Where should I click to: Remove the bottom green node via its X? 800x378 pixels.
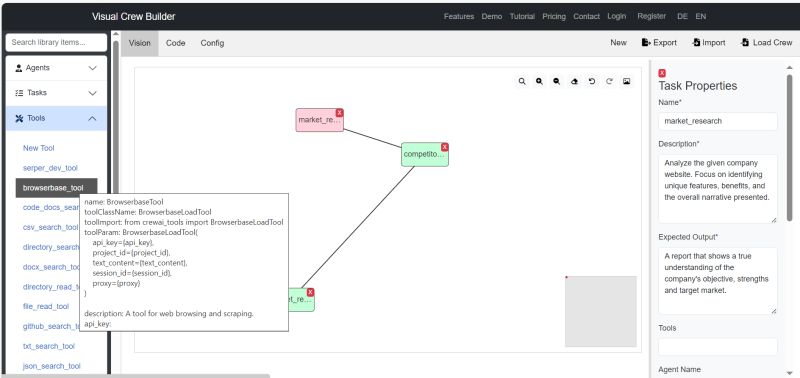pyautogui.click(x=310, y=292)
